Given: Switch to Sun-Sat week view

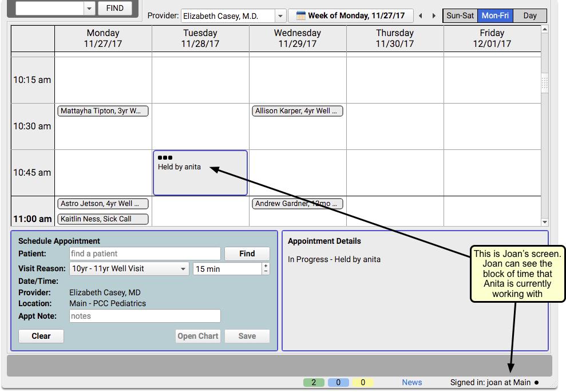Looking at the screenshot, I should [x=460, y=16].
